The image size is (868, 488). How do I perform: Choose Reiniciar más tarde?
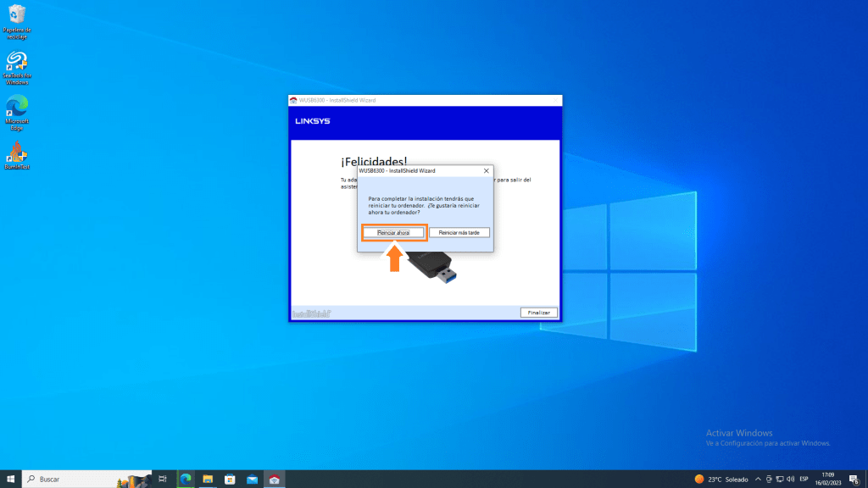coord(459,232)
